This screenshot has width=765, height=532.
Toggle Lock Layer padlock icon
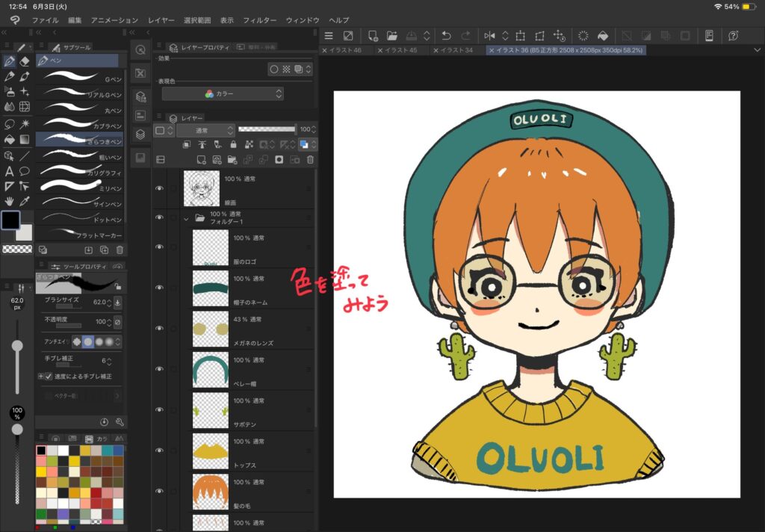point(233,144)
